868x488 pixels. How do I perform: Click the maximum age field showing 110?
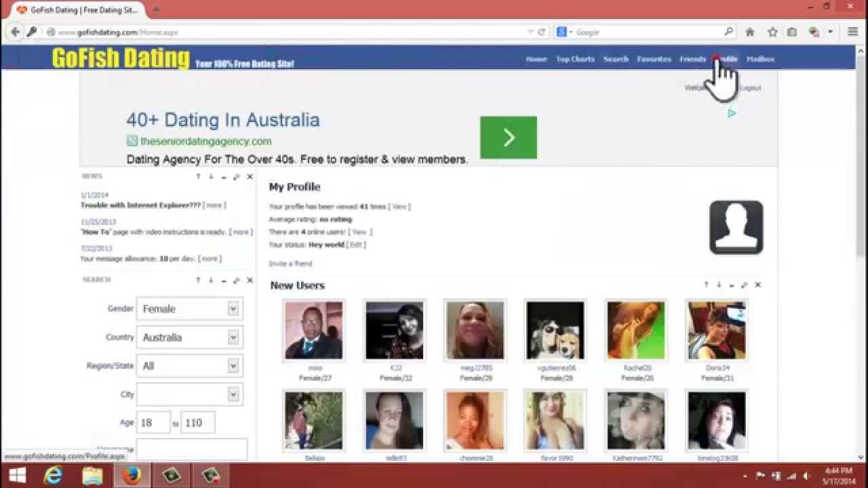point(198,422)
